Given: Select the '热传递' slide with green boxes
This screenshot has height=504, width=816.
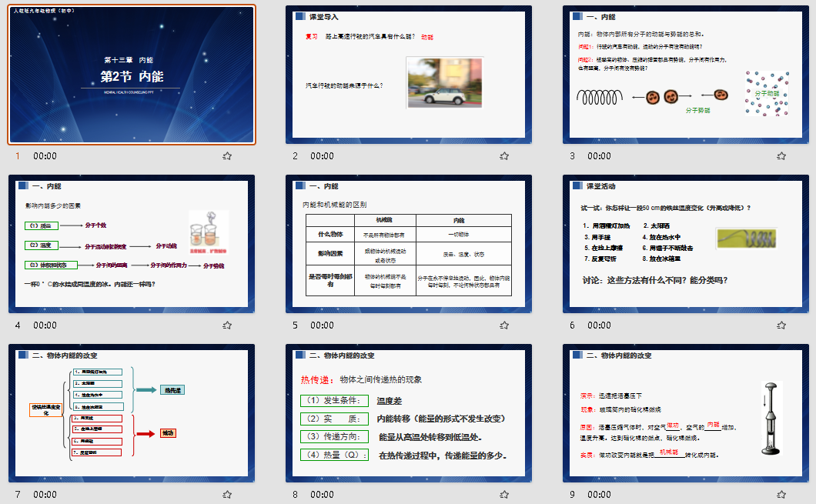Looking at the screenshot, I should pyautogui.click(x=409, y=414).
